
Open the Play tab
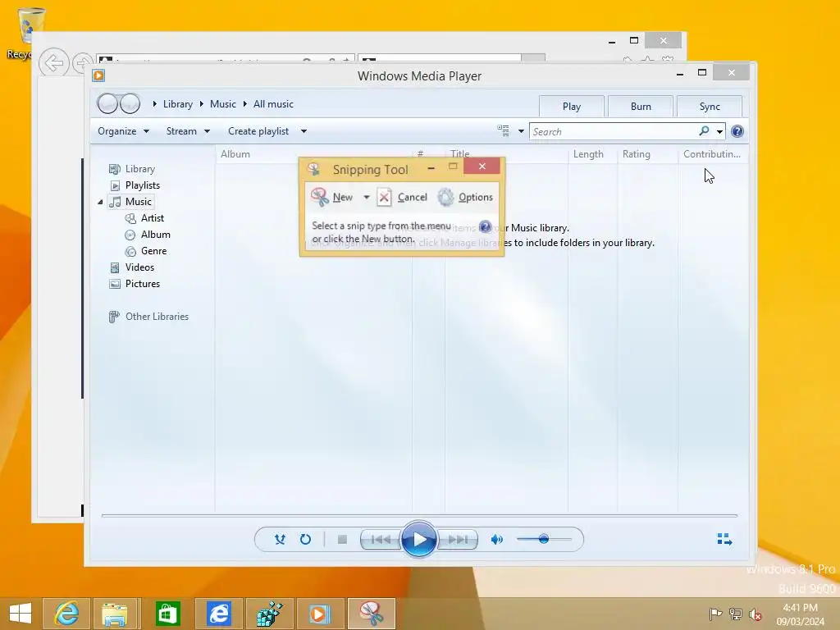(x=572, y=106)
